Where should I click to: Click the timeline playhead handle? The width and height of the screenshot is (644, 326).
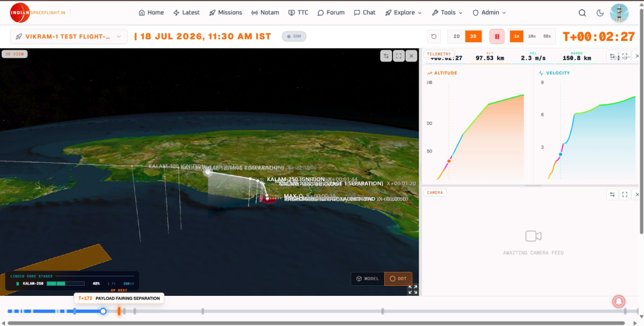[103, 311]
